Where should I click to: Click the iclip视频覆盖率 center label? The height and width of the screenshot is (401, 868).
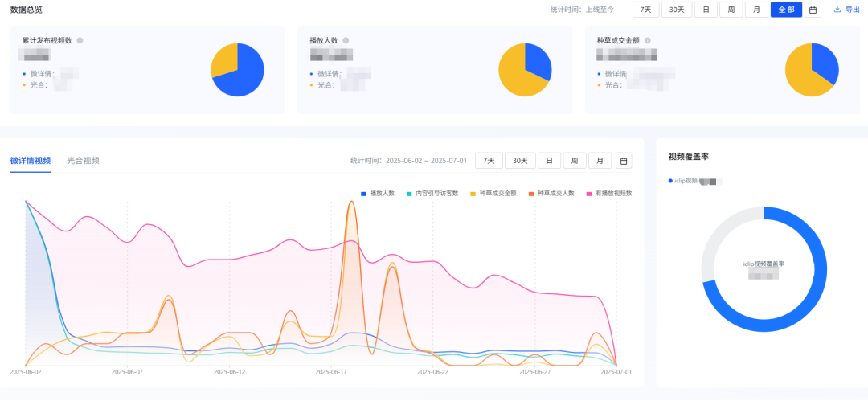tap(764, 264)
